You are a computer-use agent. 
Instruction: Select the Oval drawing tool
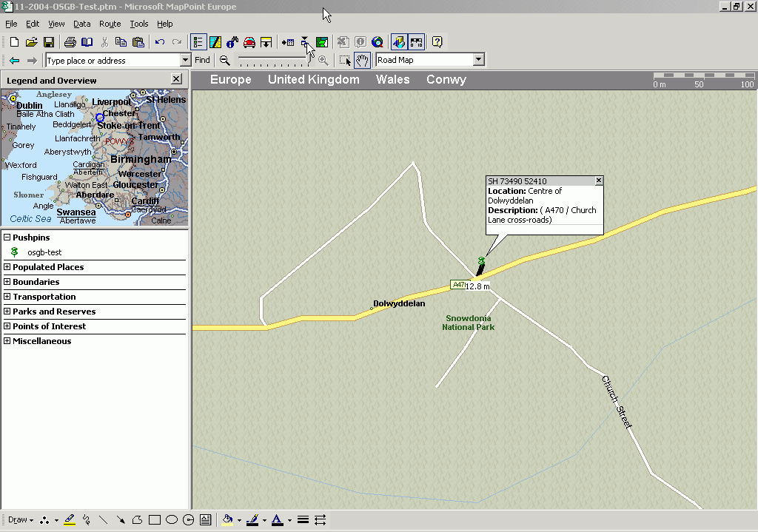click(172, 520)
